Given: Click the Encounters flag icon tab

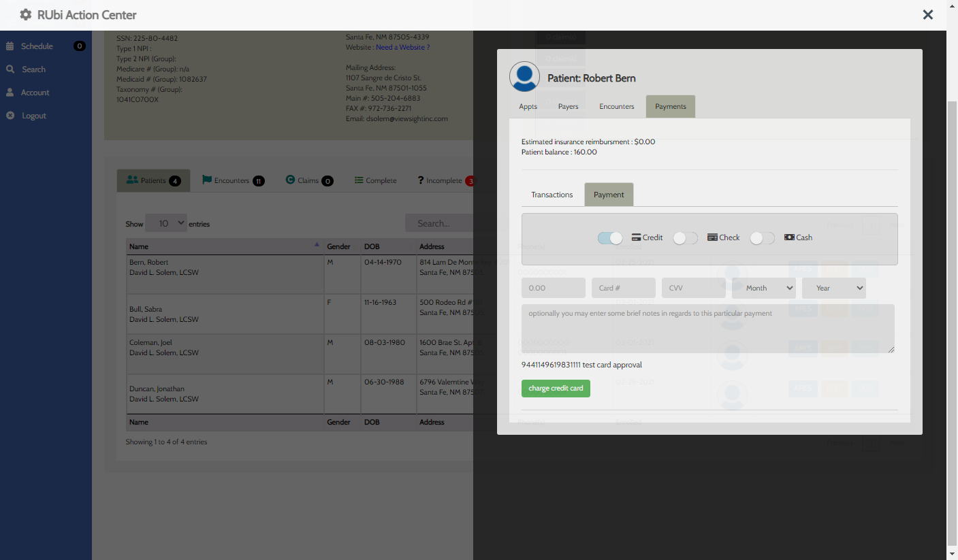Looking at the screenshot, I should (207, 180).
